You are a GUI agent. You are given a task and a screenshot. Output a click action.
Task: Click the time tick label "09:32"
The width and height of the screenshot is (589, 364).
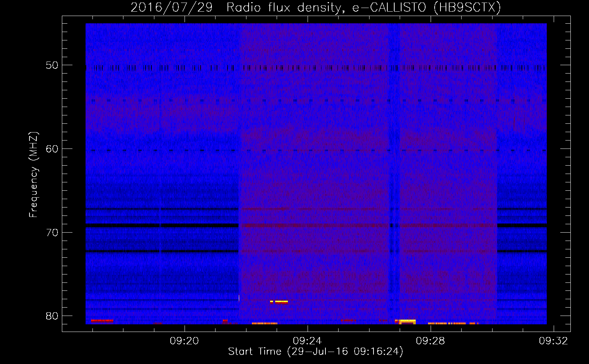(553, 341)
